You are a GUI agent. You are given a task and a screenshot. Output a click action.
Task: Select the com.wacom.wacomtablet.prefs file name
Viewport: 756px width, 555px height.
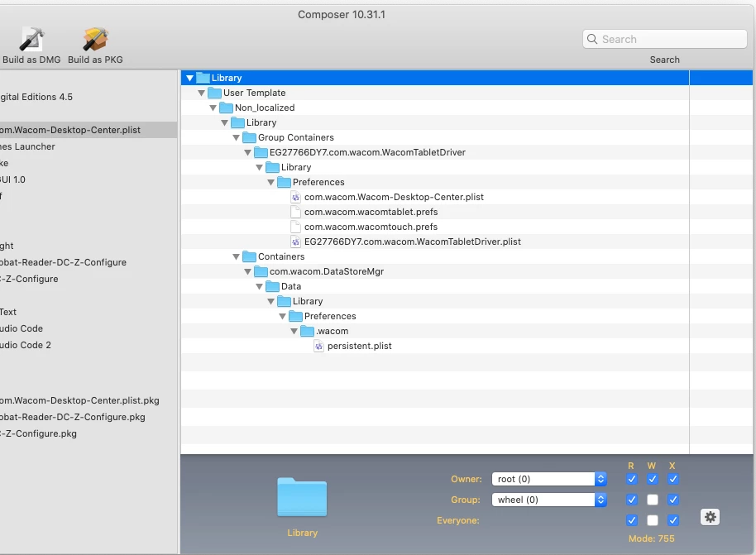point(371,212)
